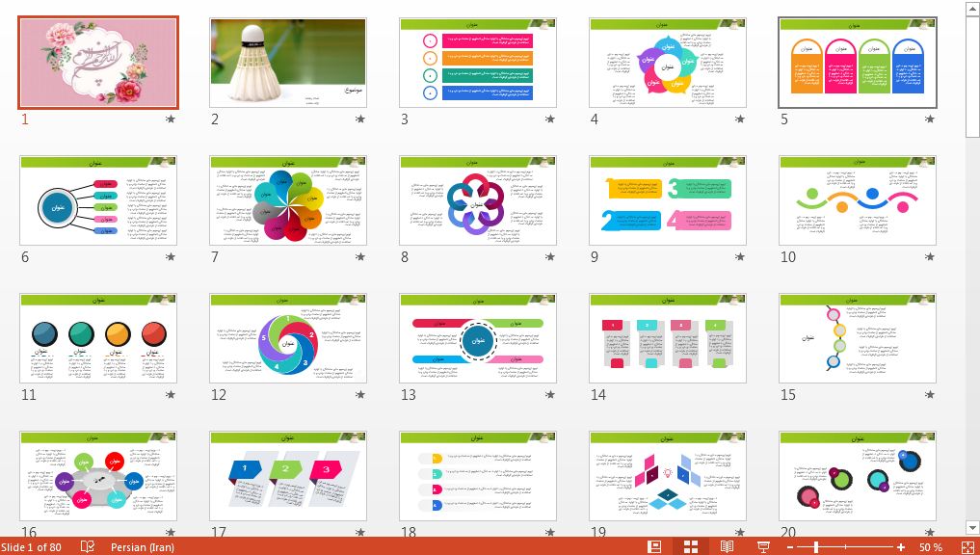Click the zoom out minus button
The height and width of the screenshot is (555, 980).
tap(789, 547)
